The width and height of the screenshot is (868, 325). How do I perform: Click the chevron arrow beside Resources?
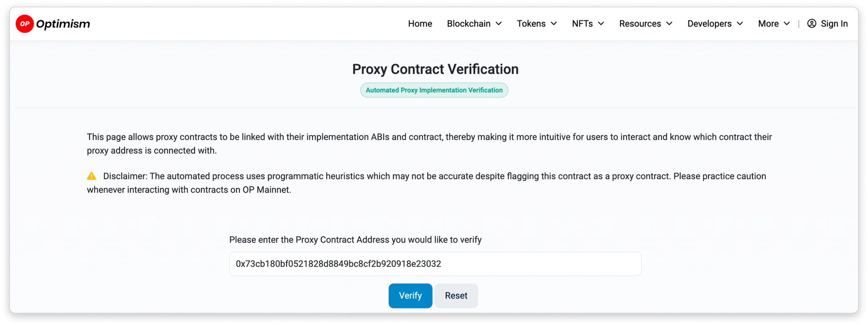(x=669, y=23)
